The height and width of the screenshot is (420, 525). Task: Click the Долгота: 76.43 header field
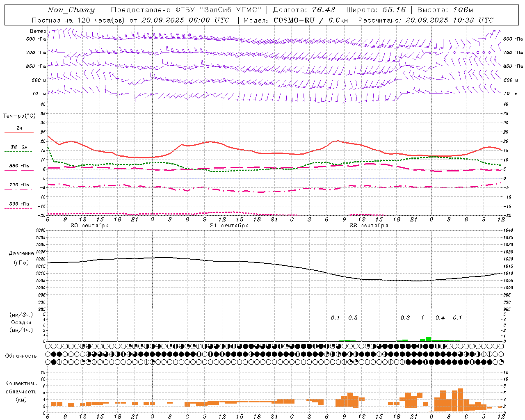click(304, 10)
